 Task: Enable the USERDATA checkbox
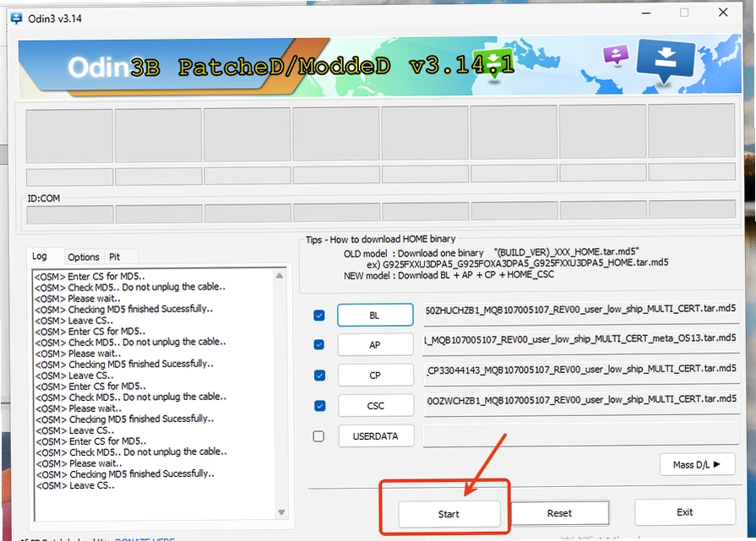click(318, 436)
